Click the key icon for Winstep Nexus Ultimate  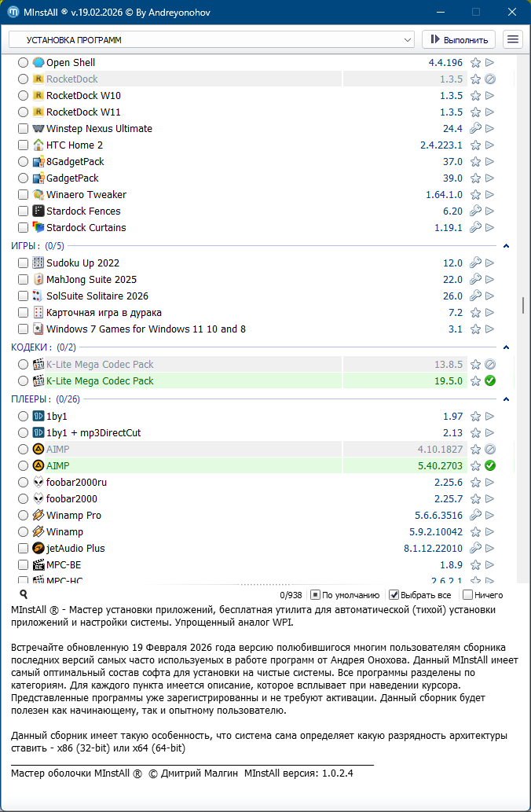coord(475,129)
